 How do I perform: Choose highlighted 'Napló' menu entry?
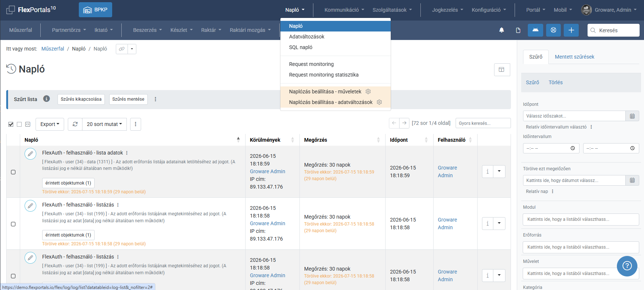pos(335,26)
